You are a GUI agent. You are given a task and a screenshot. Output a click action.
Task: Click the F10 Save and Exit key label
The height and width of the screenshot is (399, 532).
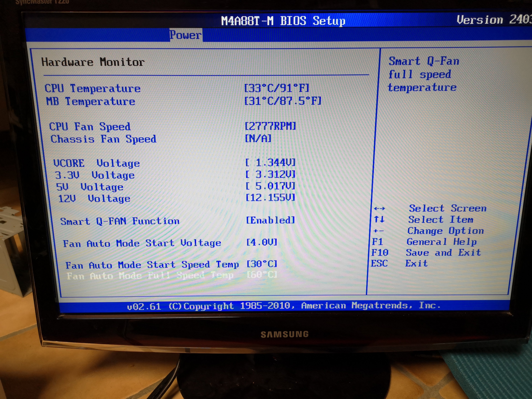point(379,253)
